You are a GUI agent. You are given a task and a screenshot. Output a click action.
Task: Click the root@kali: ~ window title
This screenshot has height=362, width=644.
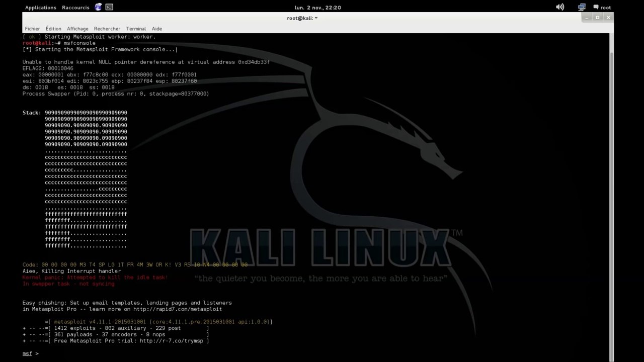point(302,18)
